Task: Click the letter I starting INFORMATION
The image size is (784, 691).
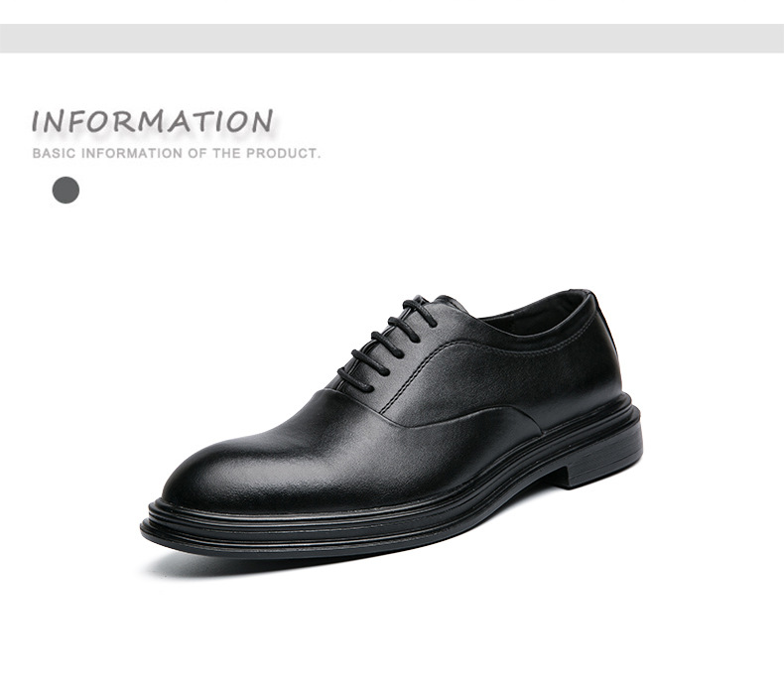Action: [x=37, y=122]
